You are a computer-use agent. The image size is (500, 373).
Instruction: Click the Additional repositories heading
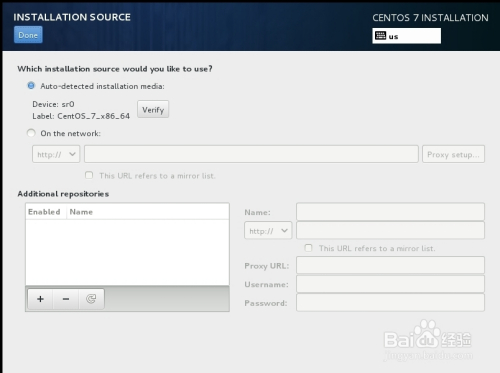(x=63, y=194)
